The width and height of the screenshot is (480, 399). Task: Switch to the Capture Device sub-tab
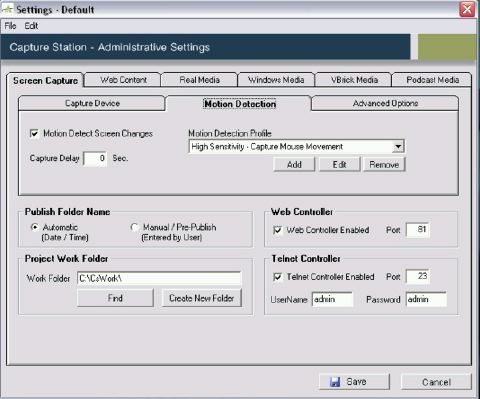92,103
